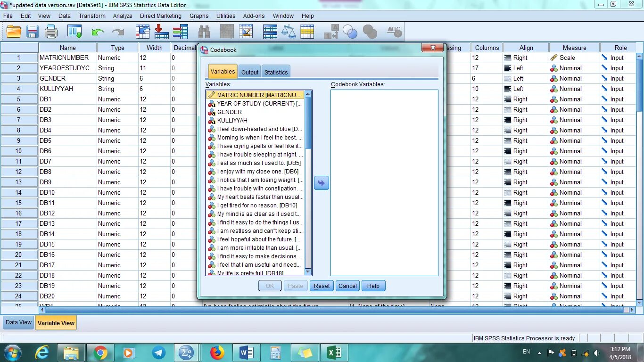644x362 pixels.
Task: Open Excel from the taskbar
Action: tap(334, 353)
